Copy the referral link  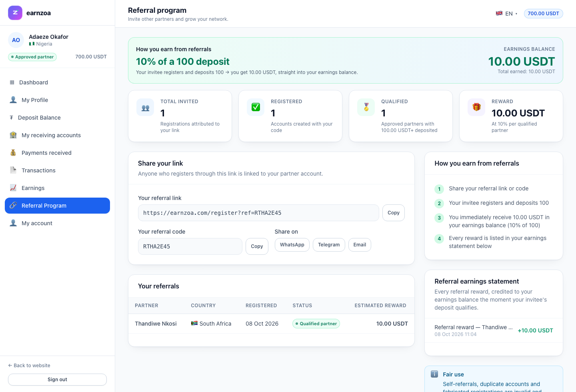coord(394,213)
